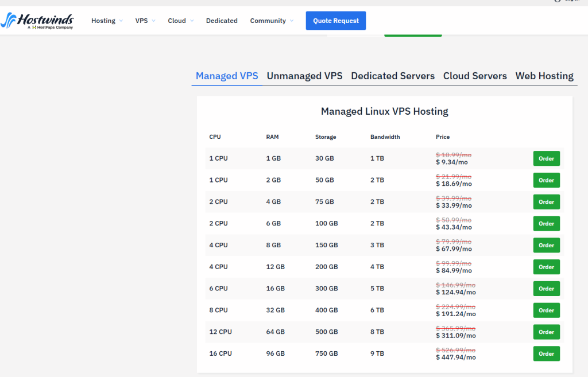Click the CPU column header
Screen dimensions: 588x377
click(x=215, y=137)
